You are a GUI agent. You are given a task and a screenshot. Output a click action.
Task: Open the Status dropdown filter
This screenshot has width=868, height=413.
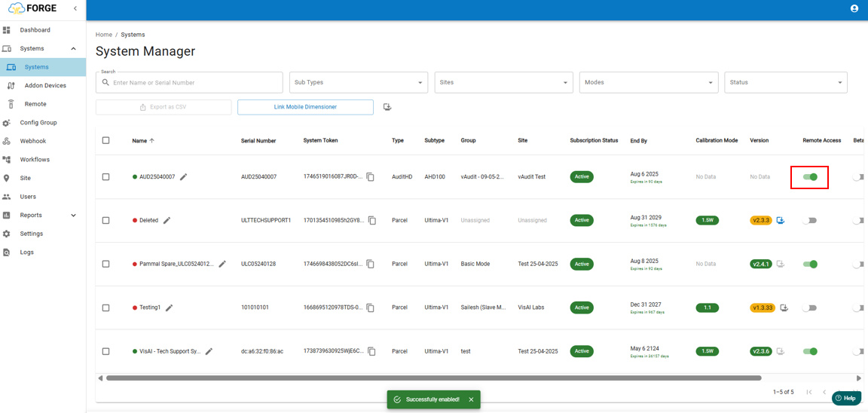pos(785,83)
